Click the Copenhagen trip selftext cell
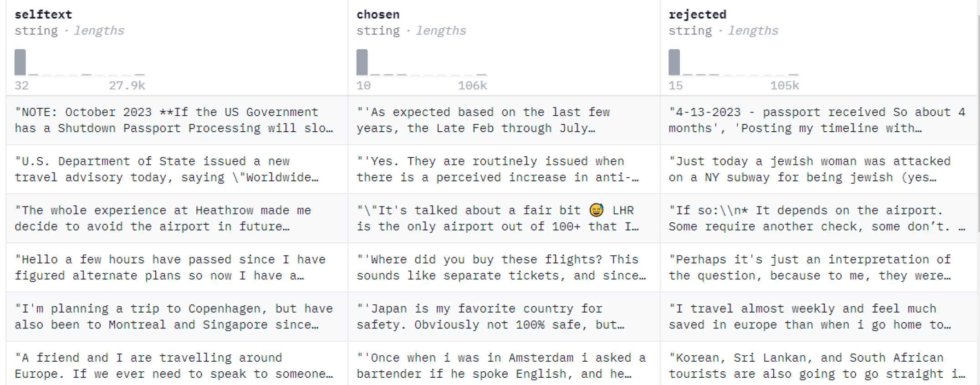 (x=174, y=317)
